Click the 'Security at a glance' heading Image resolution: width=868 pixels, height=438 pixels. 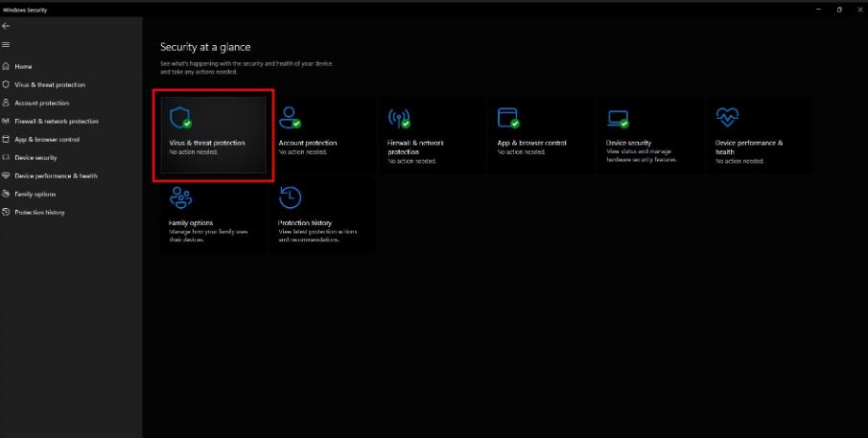tap(205, 48)
